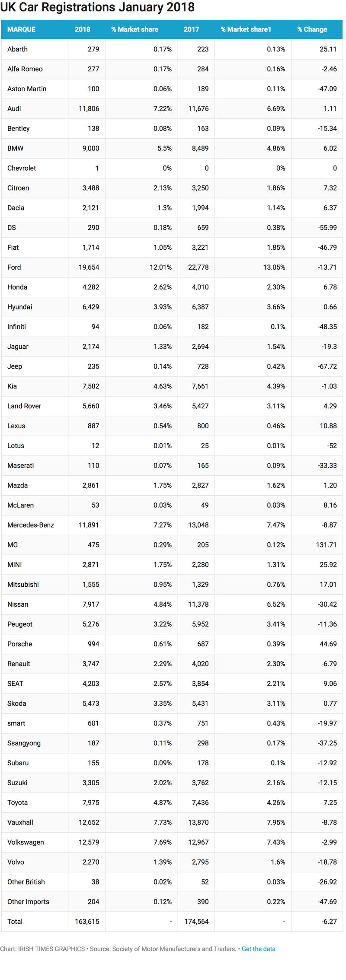Click the 'Get the data' link
The height and width of the screenshot is (980, 346).
tap(258, 949)
